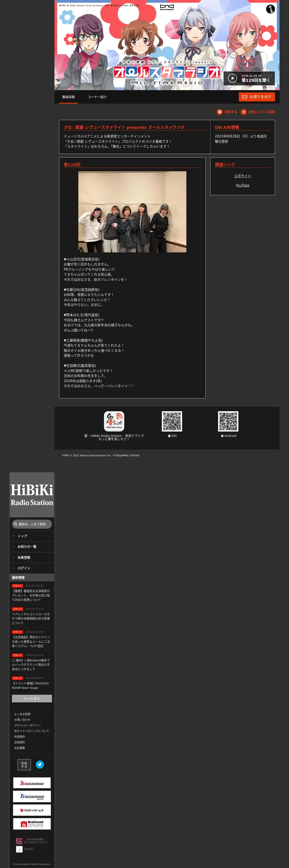Image resolution: width=289 pixels, height=868 pixels.
Task: Click the JASRAC license badge
Action: click(19, 841)
